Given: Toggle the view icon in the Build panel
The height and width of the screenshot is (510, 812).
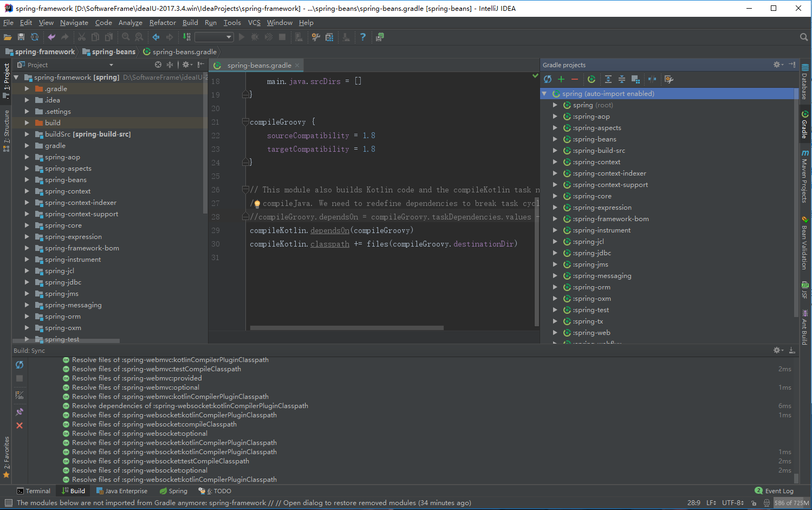Looking at the screenshot, I should [x=20, y=395].
